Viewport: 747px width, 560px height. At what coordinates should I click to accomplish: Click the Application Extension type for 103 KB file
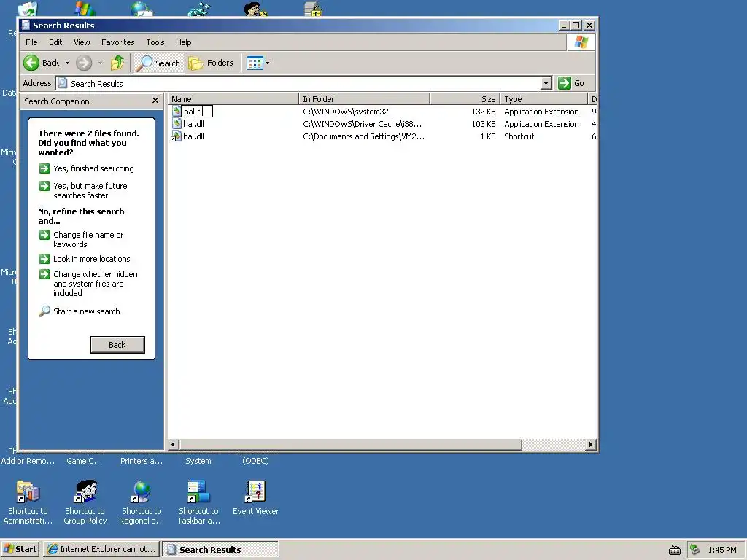(541, 124)
